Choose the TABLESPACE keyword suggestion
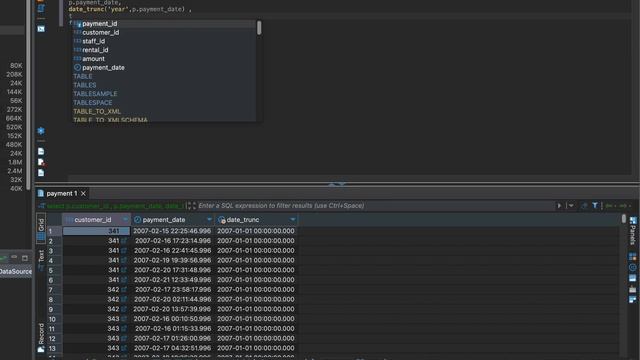640x360 pixels. pos(164,102)
